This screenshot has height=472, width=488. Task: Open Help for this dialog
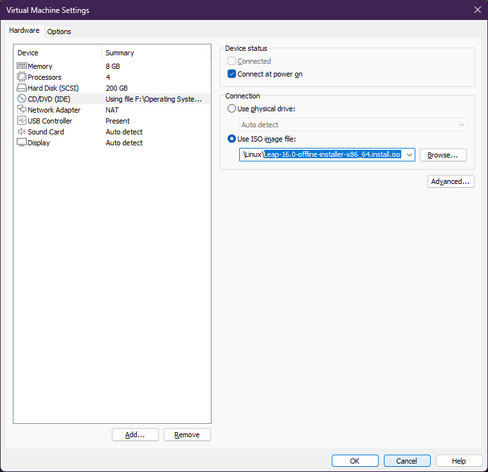tap(459, 461)
